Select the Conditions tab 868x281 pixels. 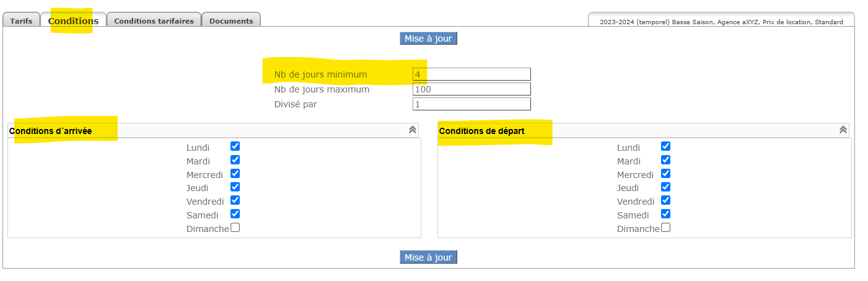tap(73, 20)
